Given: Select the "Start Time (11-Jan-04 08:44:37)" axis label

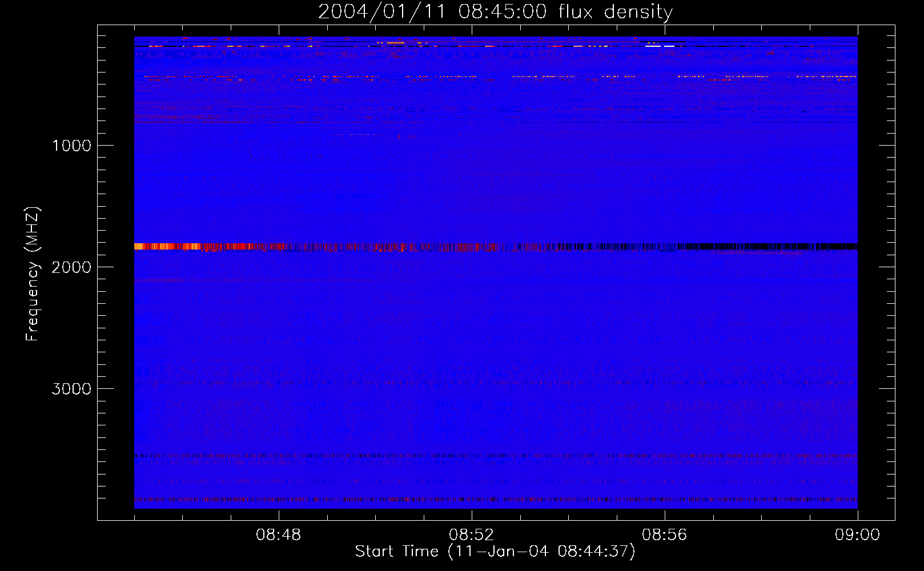Looking at the screenshot, I should coord(495,552).
